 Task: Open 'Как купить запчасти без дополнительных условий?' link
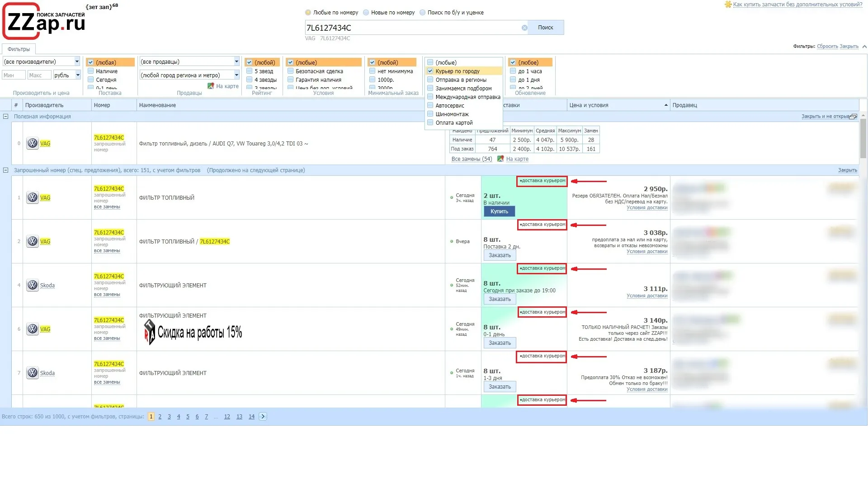click(x=797, y=5)
